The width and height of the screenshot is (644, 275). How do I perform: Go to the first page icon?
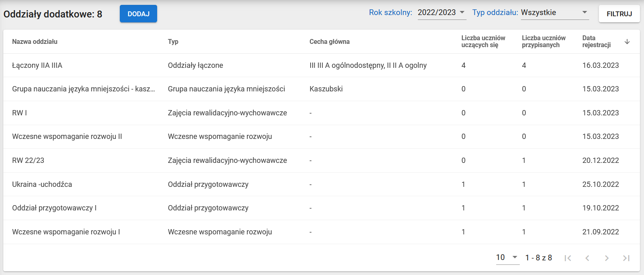[x=568, y=258]
